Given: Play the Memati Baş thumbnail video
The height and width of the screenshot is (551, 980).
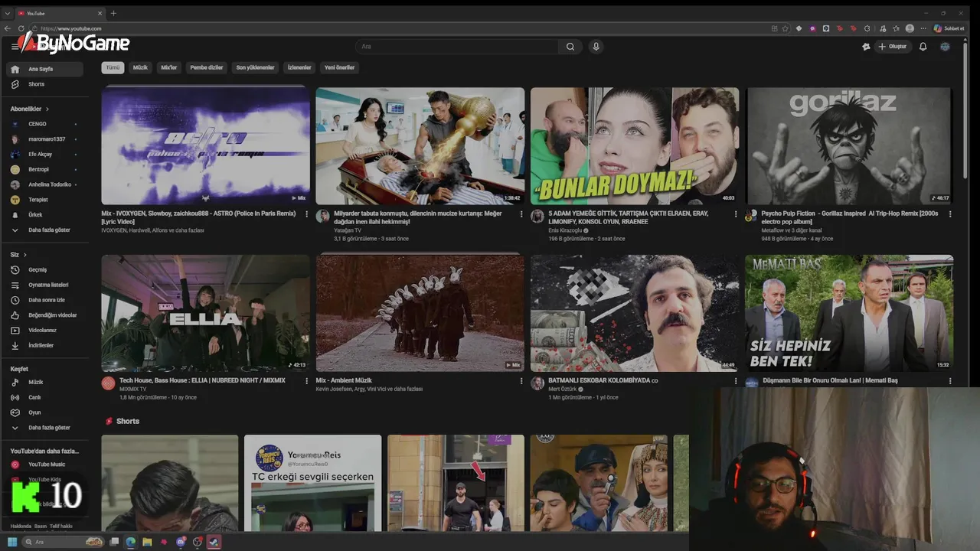Looking at the screenshot, I should click(849, 313).
